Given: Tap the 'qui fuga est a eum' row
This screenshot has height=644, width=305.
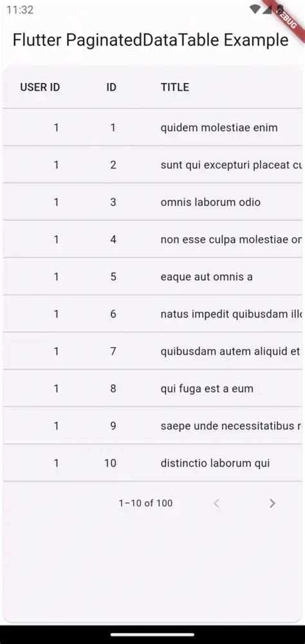Looking at the screenshot, I should pyautogui.click(x=152, y=388).
